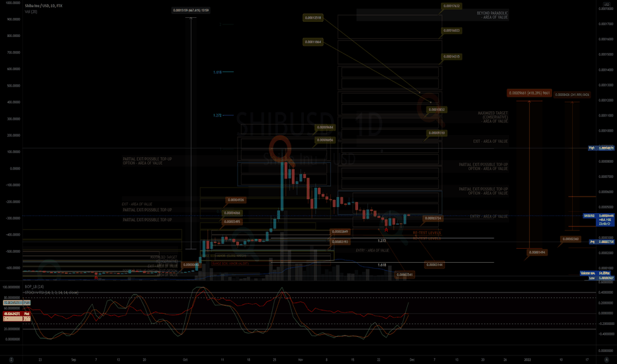
Task: Click the 0.00009310 price callout
Action: click(437, 133)
